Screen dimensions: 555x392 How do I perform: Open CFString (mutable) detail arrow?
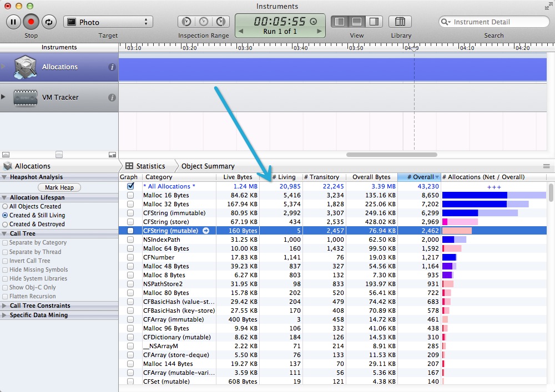(x=206, y=231)
